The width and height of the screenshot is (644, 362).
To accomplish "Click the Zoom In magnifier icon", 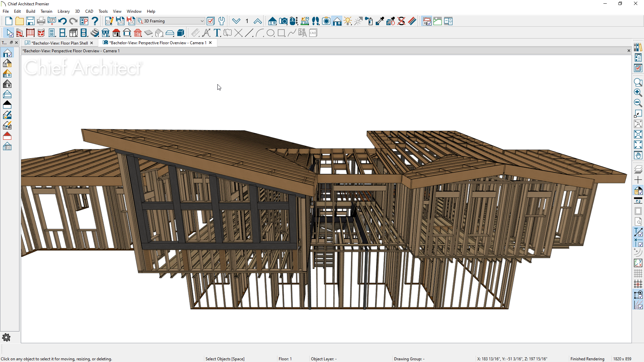I will [638, 93].
